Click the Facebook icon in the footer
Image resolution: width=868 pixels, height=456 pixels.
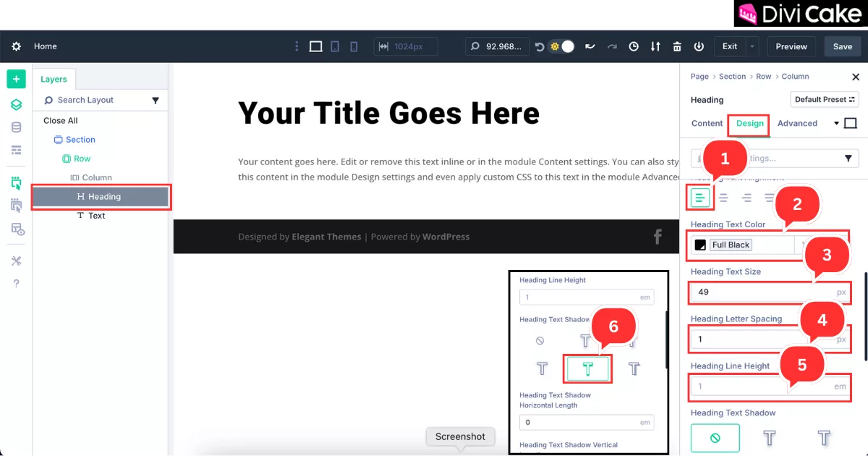click(658, 237)
